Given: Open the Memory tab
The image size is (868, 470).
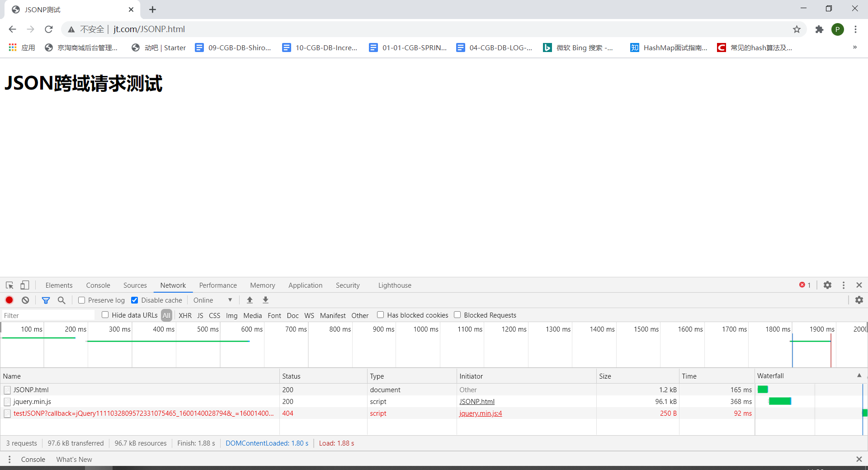Looking at the screenshot, I should [x=263, y=285].
